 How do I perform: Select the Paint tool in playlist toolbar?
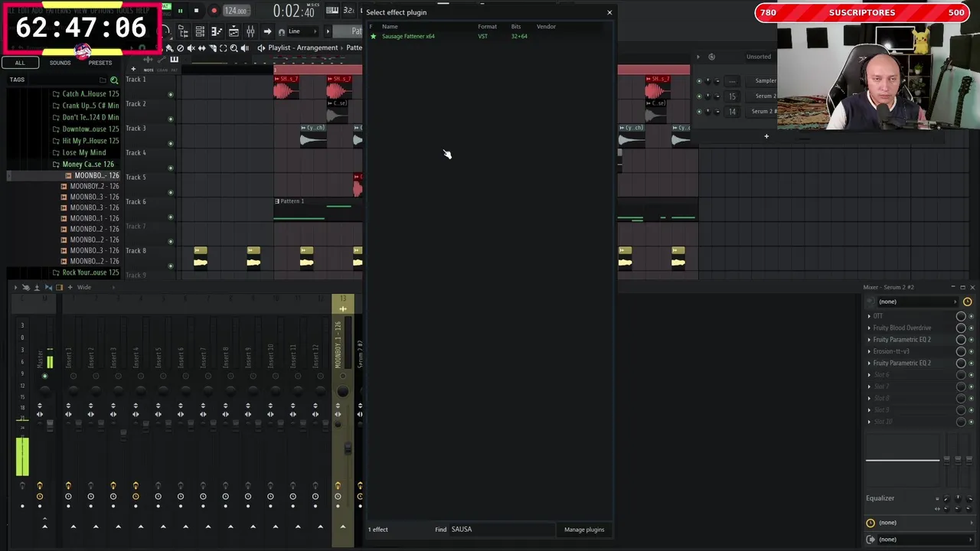[170, 47]
